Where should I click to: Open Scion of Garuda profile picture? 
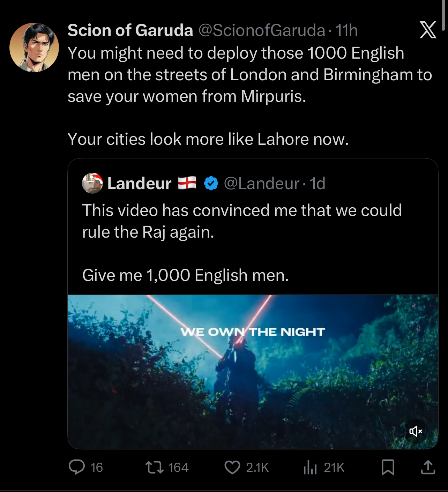pyautogui.click(x=34, y=47)
